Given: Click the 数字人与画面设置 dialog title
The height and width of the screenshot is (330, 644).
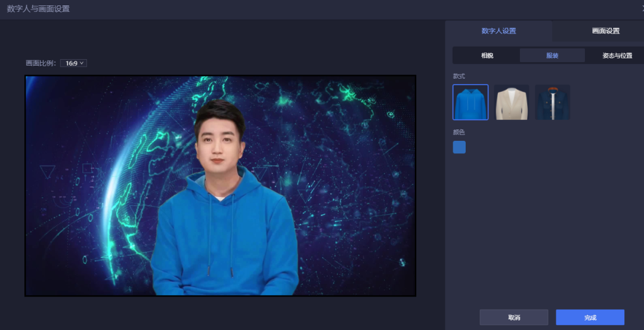Looking at the screenshot, I should tap(38, 8).
